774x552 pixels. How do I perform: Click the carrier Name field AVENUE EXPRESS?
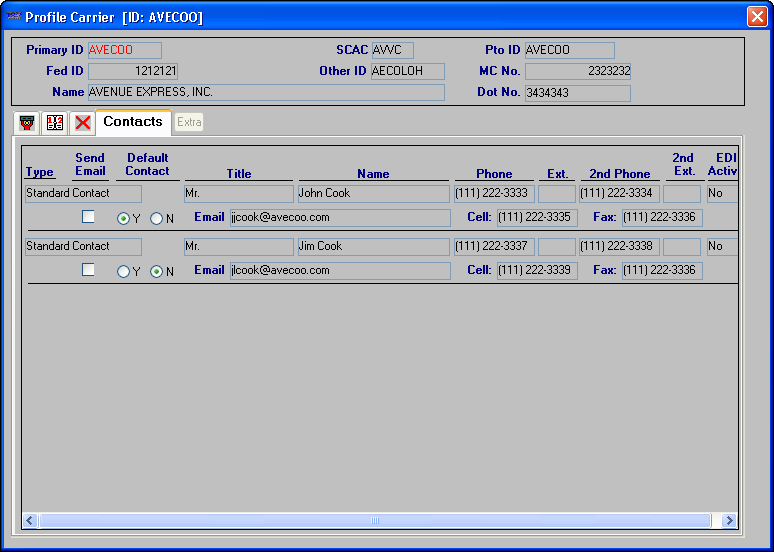pyautogui.click(x=266, y=92)
